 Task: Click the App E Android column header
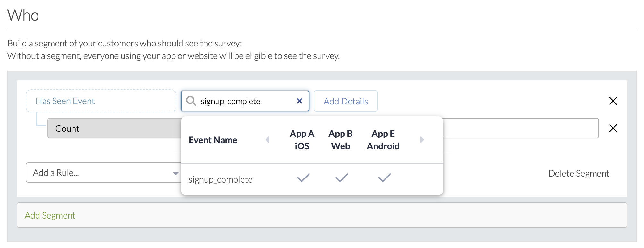pyautogui.click(x=383, y=140)
